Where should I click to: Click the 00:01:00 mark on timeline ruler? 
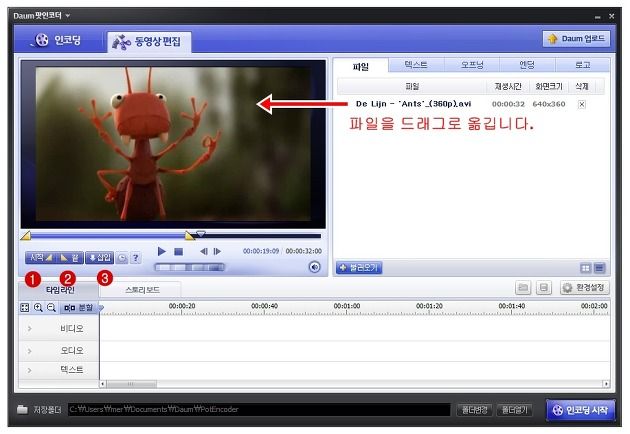point(347,306)
